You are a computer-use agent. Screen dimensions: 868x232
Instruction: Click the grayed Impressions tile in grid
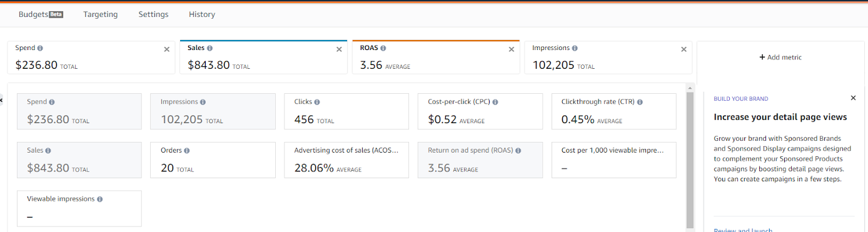(213, 111)
